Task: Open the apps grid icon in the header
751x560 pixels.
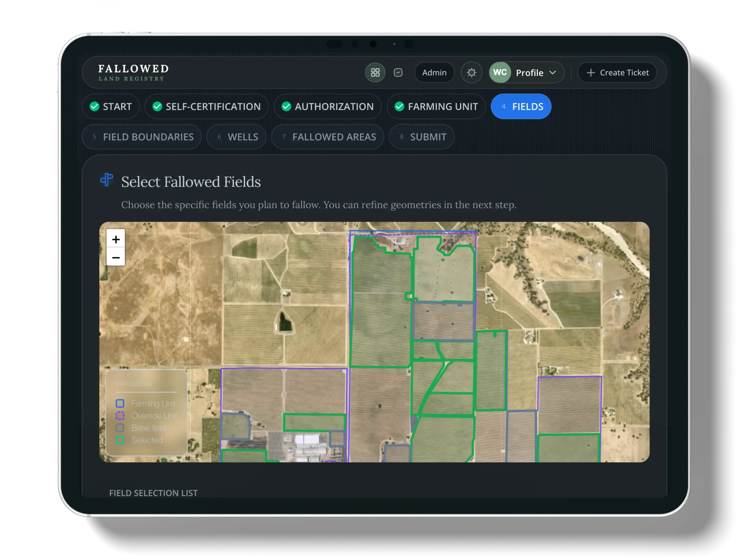Action: (x=375, y=72)
